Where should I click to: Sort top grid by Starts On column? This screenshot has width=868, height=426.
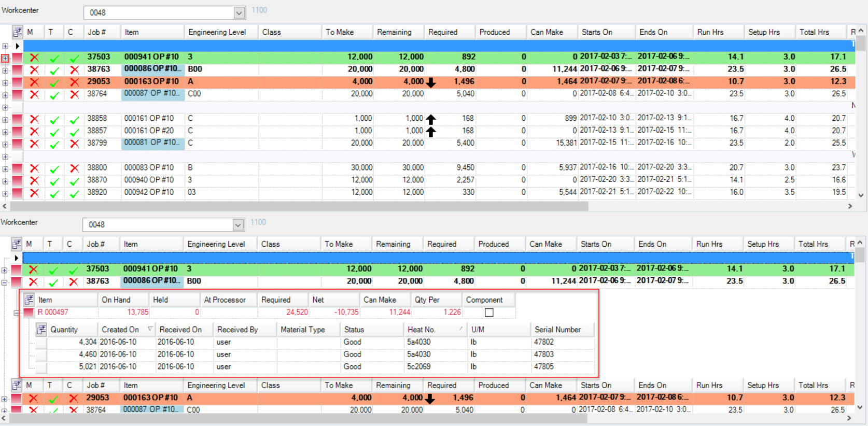click(607, 32)
